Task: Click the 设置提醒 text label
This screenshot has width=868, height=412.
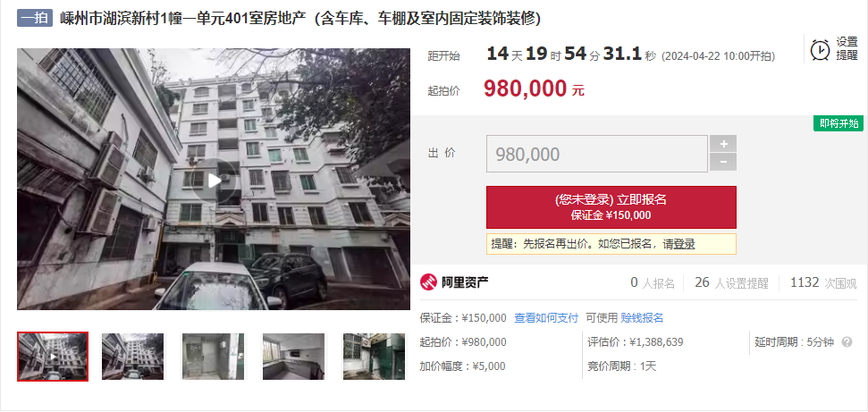Action: (x=847, y=49)
